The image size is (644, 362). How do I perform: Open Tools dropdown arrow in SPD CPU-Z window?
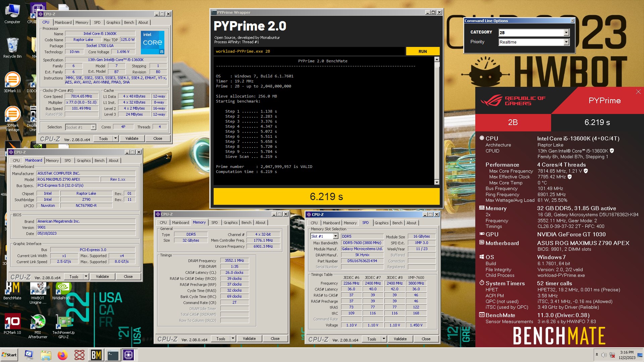(384, 339)
